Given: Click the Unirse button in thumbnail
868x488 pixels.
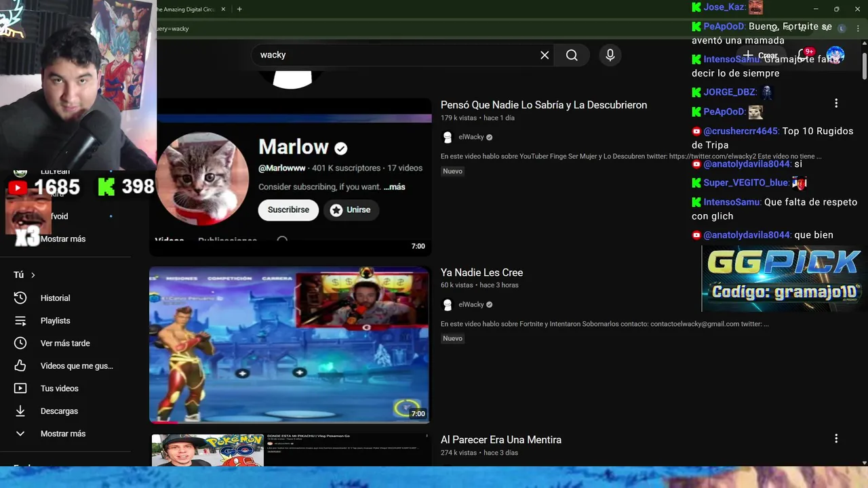Looking at the screenshot, I should coord(351,210).
